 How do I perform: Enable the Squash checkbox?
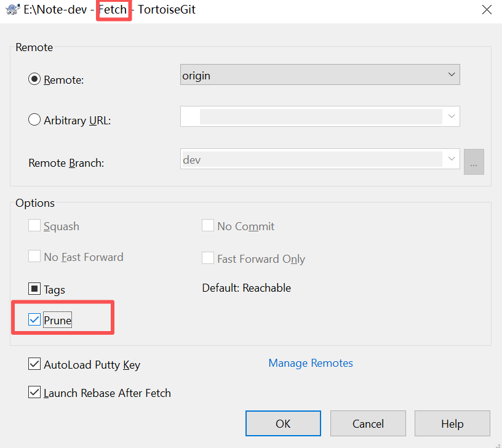coord(34,226)
